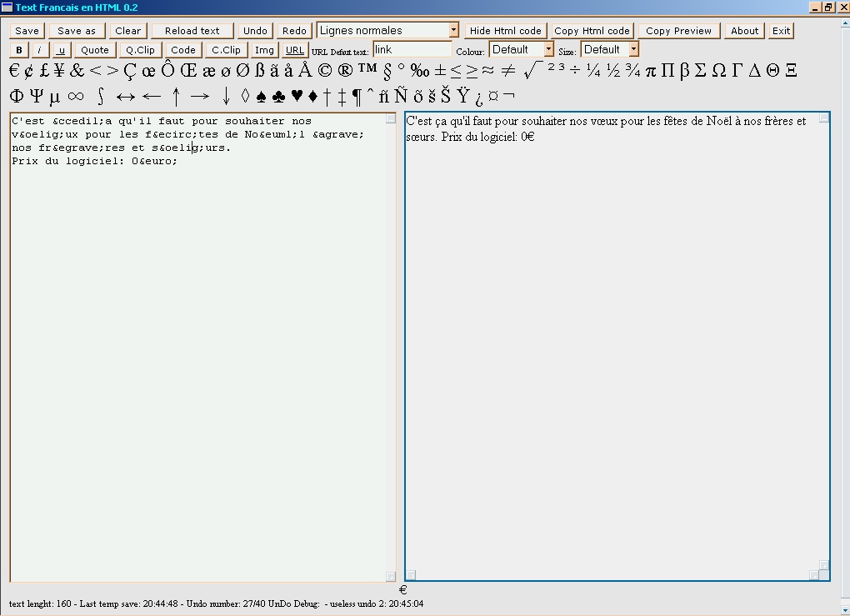The height and width of the screenshot is (616, 850).
Task: Insert a Quote tag
Action: 95,50
